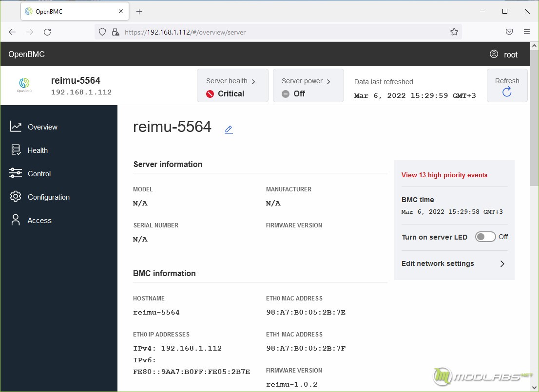
Task: Click the ETH1 MAC 98:A7:B0:05:2B:7F
Action: (x=306, y=348)
